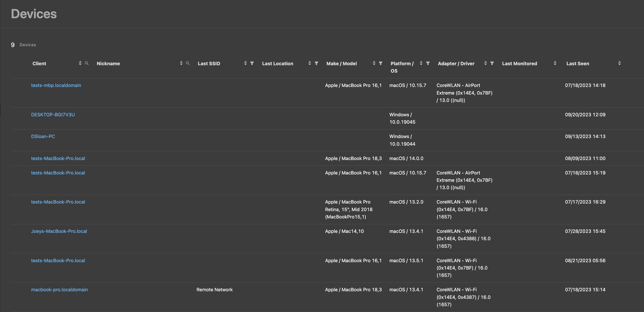Screen dimensions: 644x312
Task: Open the Adapter / Driver column filter
Action: coord(492,63)
